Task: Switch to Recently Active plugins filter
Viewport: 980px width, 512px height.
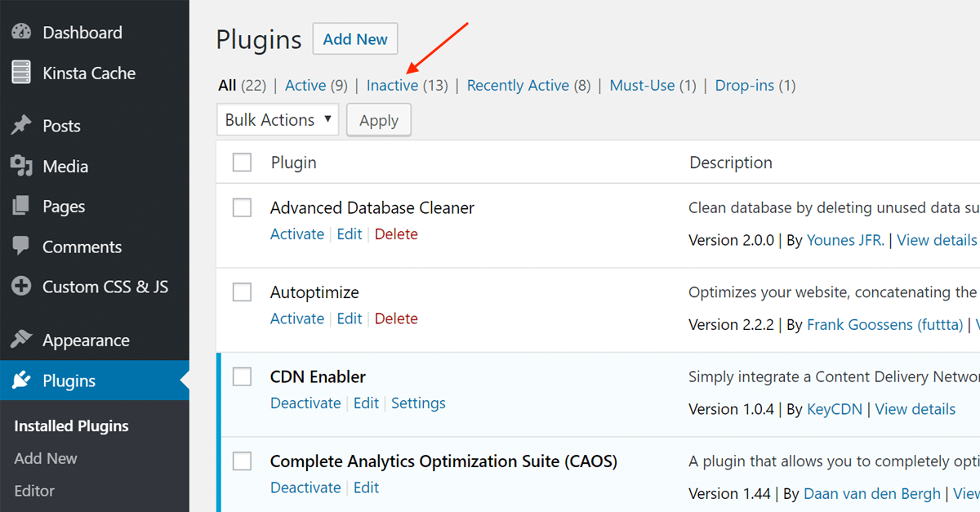Action: tap(518, 85)
